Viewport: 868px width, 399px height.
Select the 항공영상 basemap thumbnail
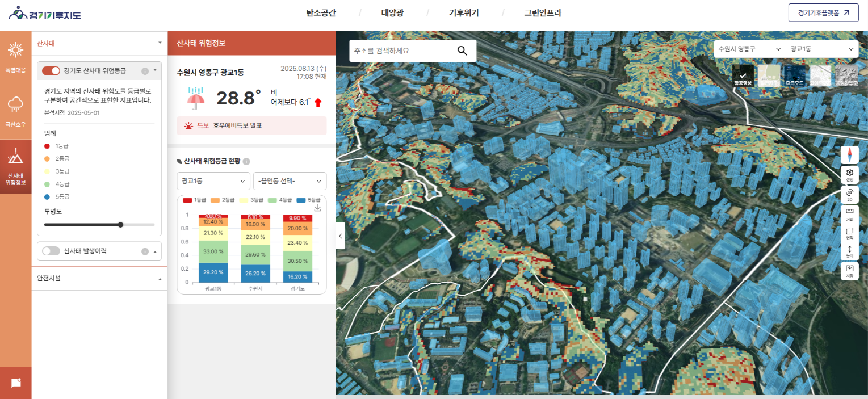[x=743, y=75]
